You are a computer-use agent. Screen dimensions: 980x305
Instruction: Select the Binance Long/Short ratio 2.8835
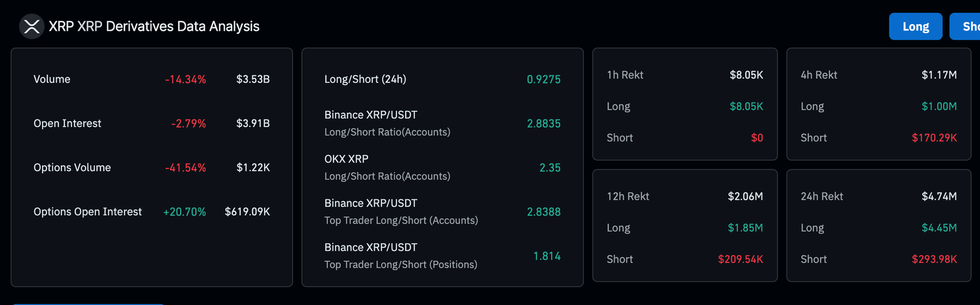(544, 124)
